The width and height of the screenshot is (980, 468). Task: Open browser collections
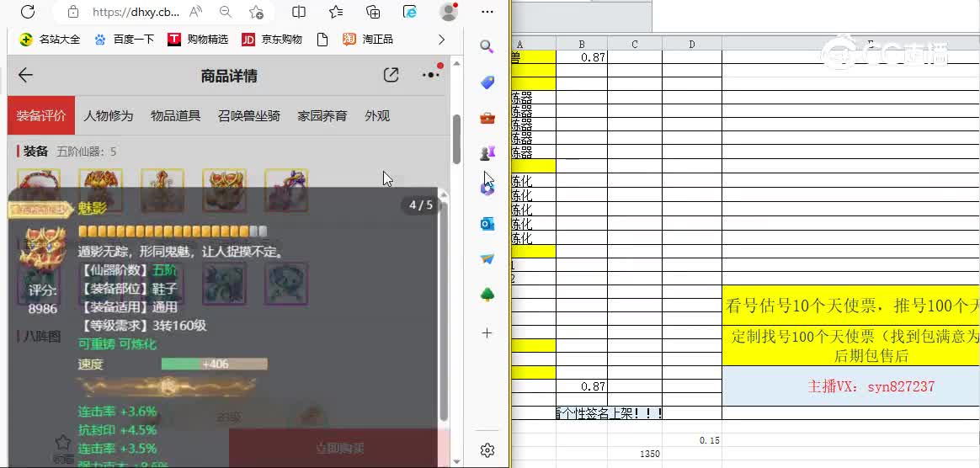click(372, 12)
